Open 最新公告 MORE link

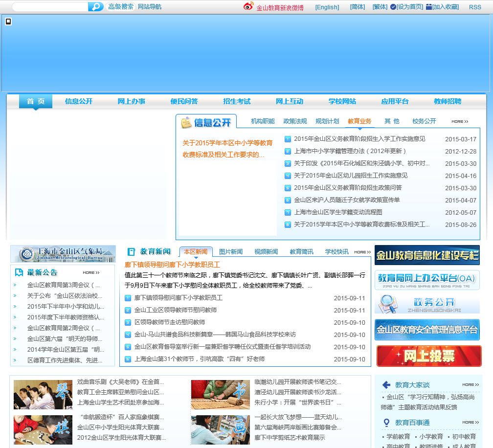click(91, 272)
